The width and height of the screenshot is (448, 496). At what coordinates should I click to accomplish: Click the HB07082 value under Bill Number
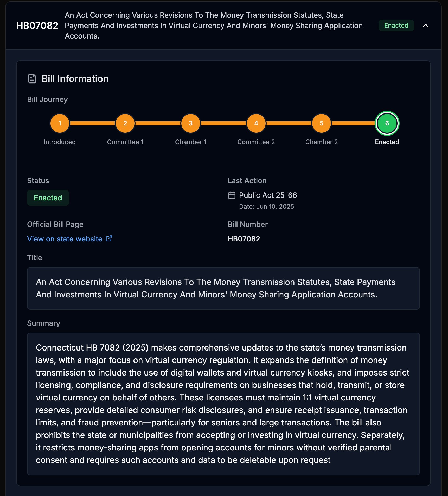(x=244, y=239)
